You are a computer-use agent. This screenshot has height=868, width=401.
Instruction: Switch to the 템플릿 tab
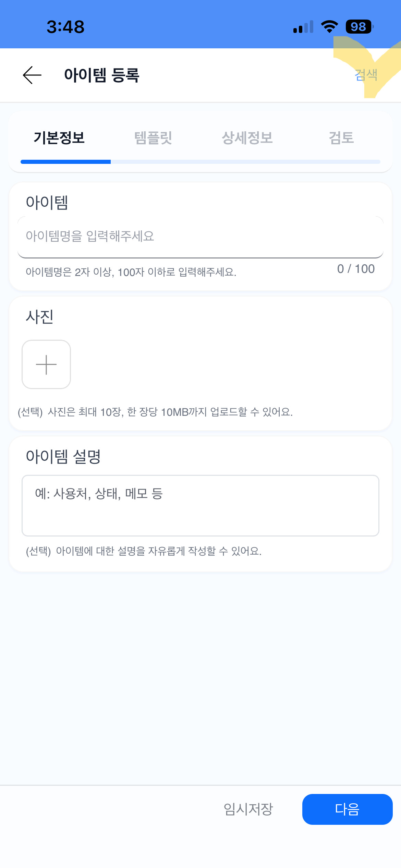[x=153, y=138]
